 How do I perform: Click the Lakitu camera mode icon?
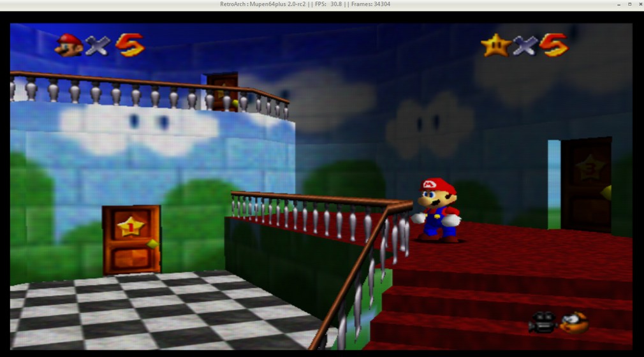[574, 322]
